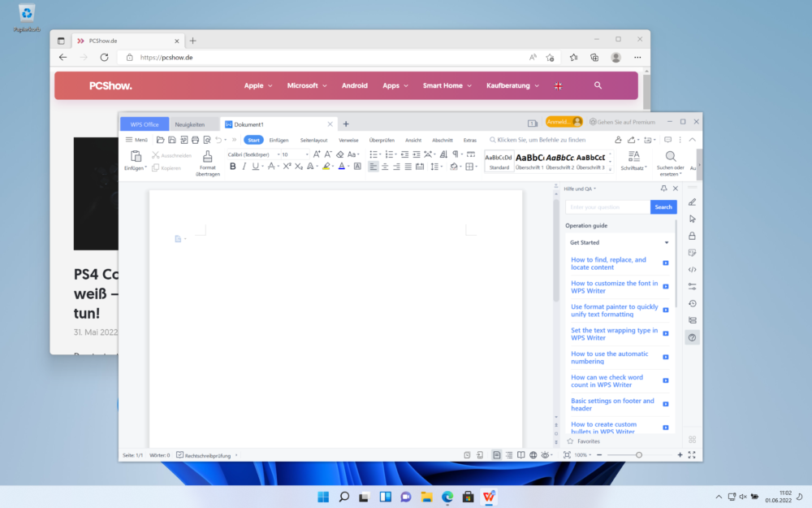Toggle bold formatting in WPS Writer
The width and height of the screenshot is (812, 508).
point(232,167)
